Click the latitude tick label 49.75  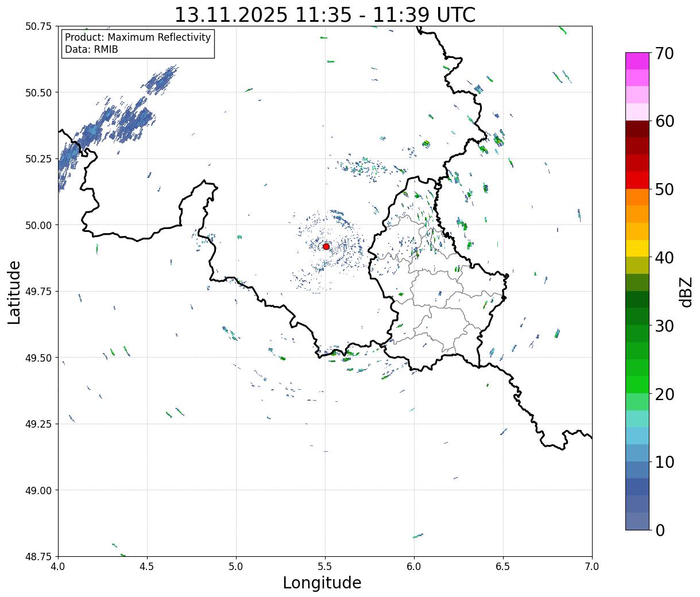(x=38, y=292)
